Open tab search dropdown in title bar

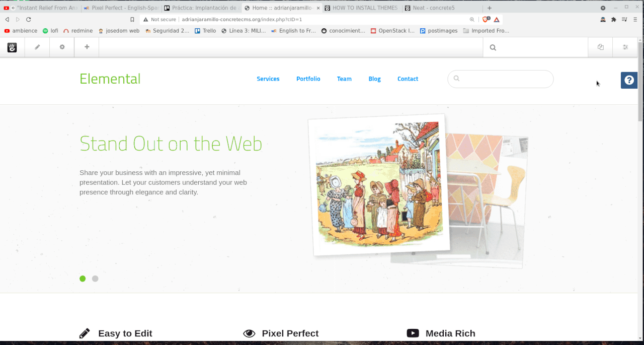click(603, 8)
